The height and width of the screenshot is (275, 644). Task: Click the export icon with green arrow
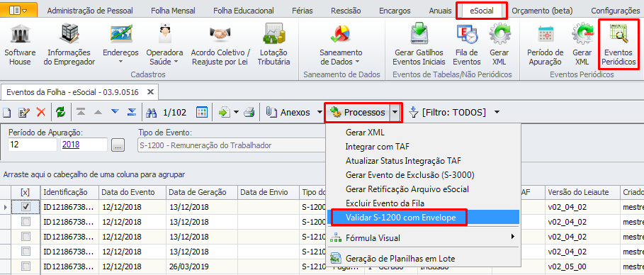coord(225,112)
